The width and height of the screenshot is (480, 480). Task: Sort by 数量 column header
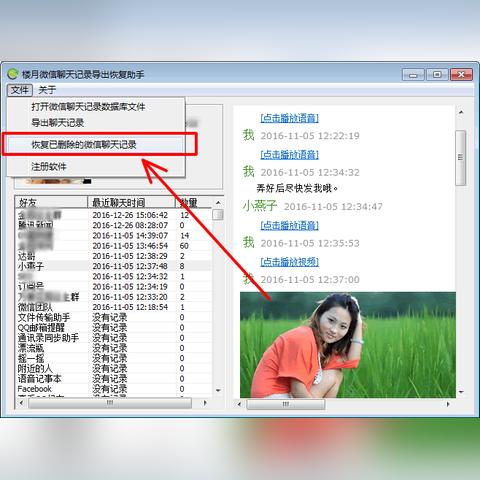pos(194,202)
